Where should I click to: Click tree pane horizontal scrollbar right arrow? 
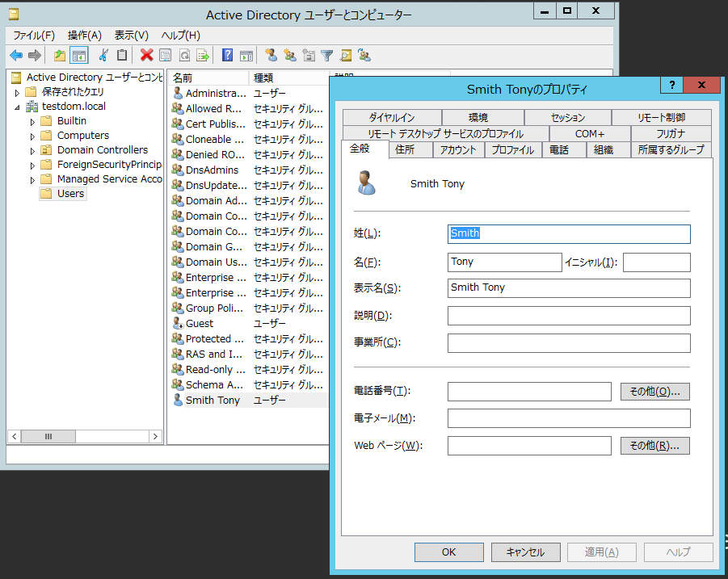click(x=155, y=437)
